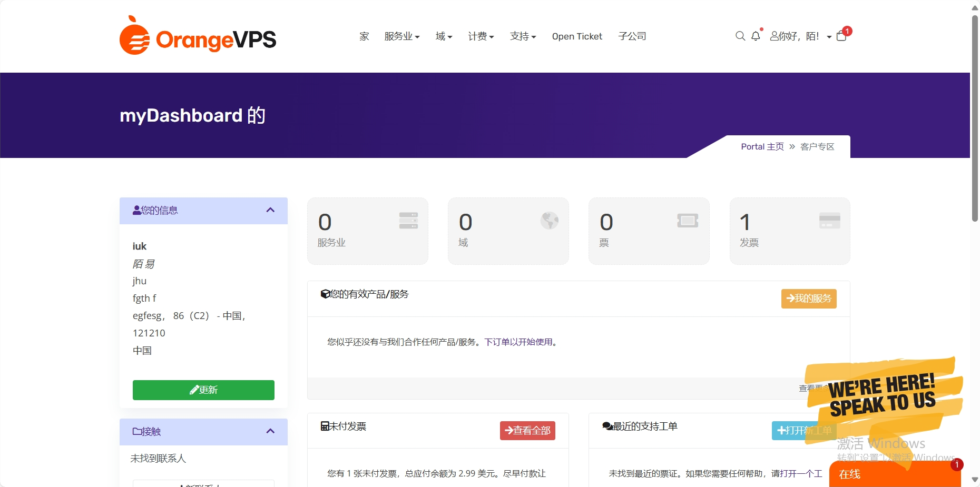Viewport: 980px width, 487px height.
Task: Click the services icon on the 0 服务业 card
Action: pos(408,221)
